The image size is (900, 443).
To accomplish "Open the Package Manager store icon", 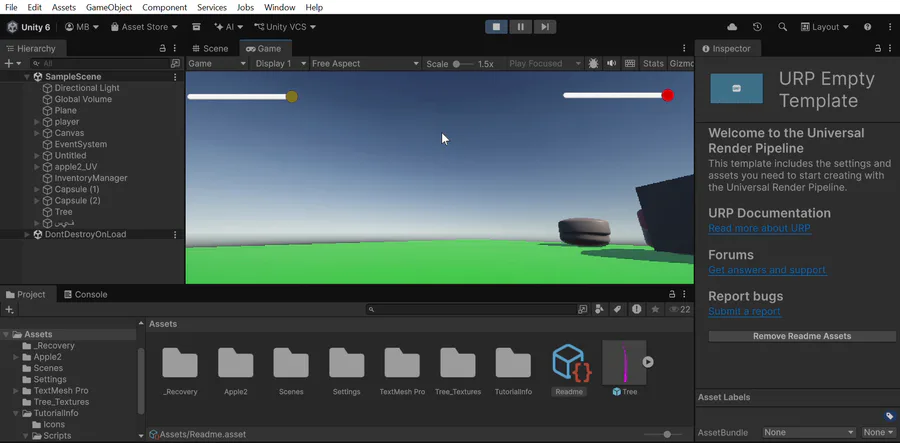I will coord(196,27).
